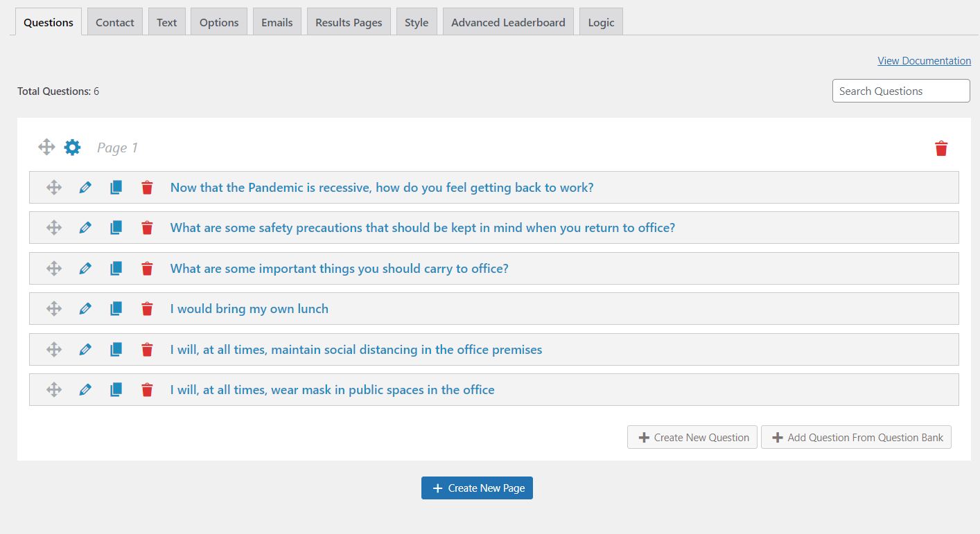Viewport: 980px width, 534px height.
Task: Delete the "wear mask in public spaces" question
Action: [x=147, y=389]
